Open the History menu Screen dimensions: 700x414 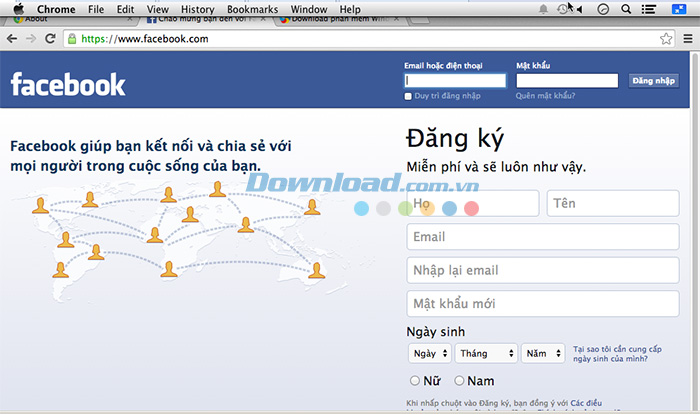pyautogui.click(x=198, y=9)
